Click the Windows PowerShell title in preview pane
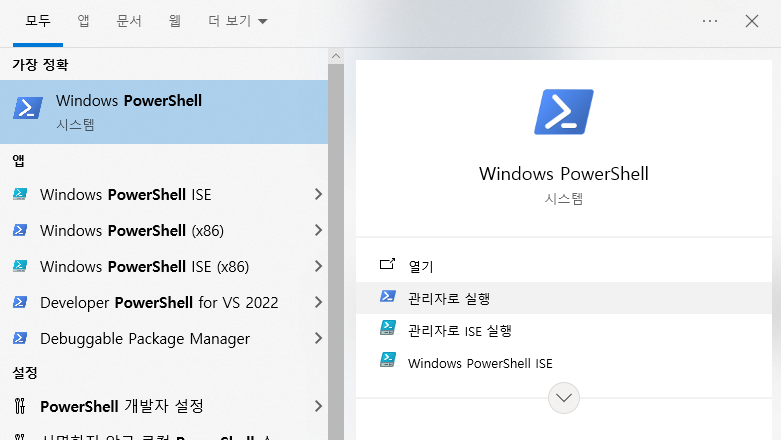The width and height of the screenshot is (781, 440). tap(564, 174)
